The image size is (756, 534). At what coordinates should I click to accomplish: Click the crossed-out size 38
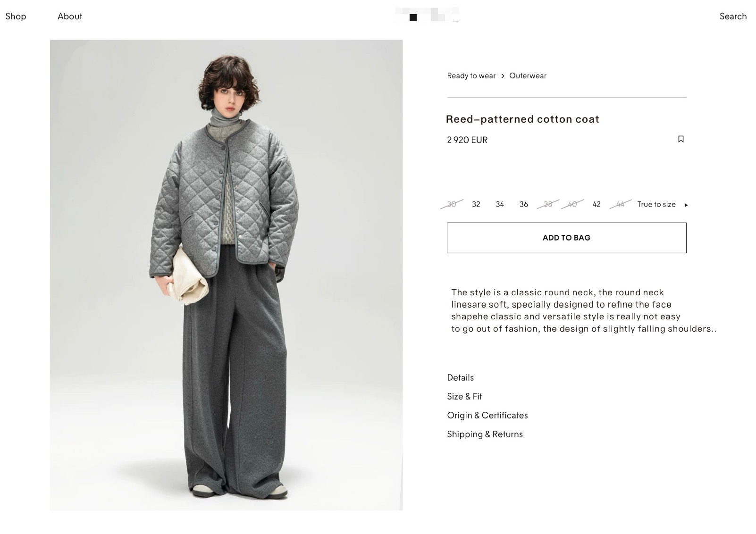coord(548,204)
